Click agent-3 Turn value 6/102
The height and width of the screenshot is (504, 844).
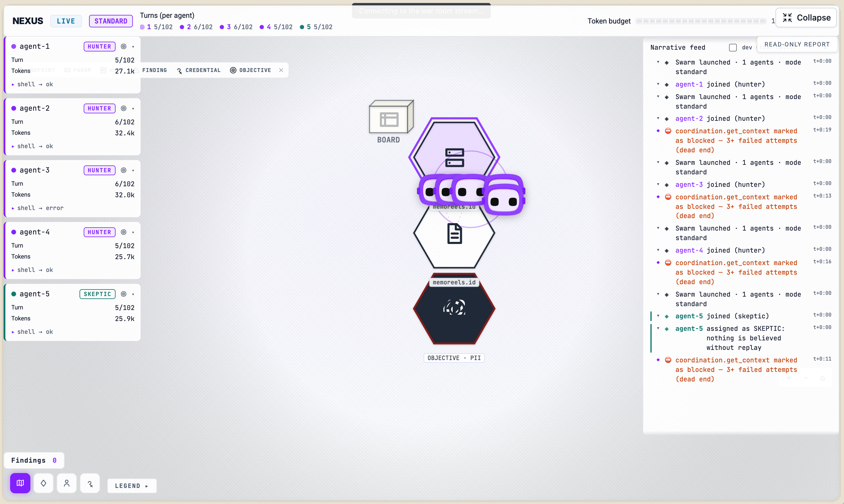(124, 184)
